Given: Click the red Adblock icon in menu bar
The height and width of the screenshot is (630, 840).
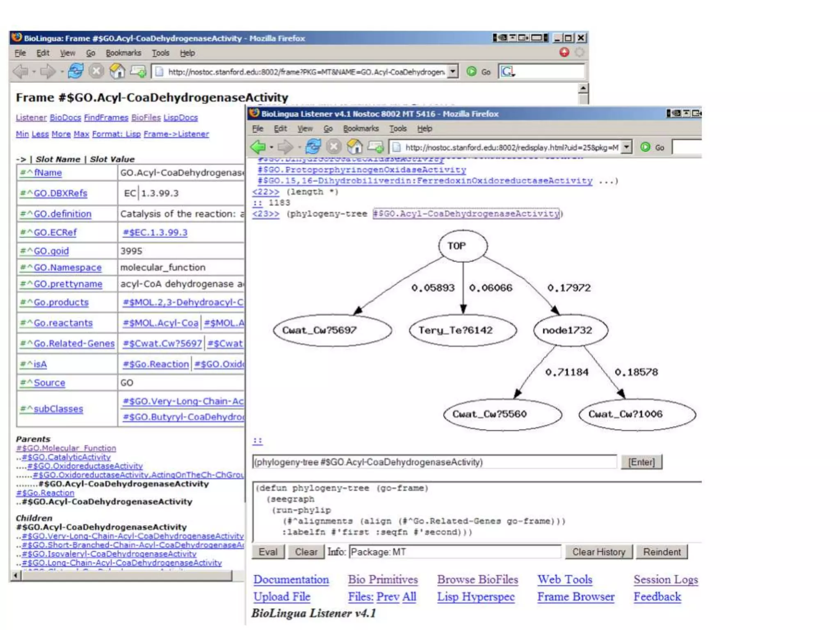Looking at the screenshot, I should [564, 52].
